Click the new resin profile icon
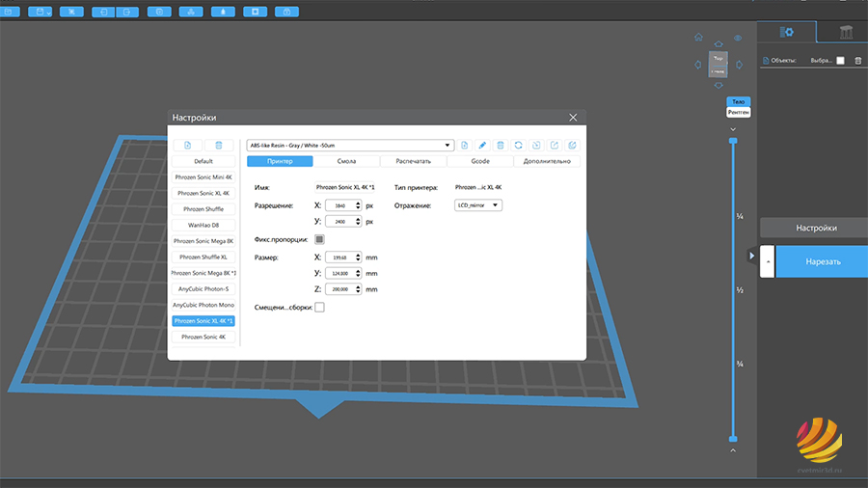The height and width of the screenshot is (488, 868). point(465,145)
